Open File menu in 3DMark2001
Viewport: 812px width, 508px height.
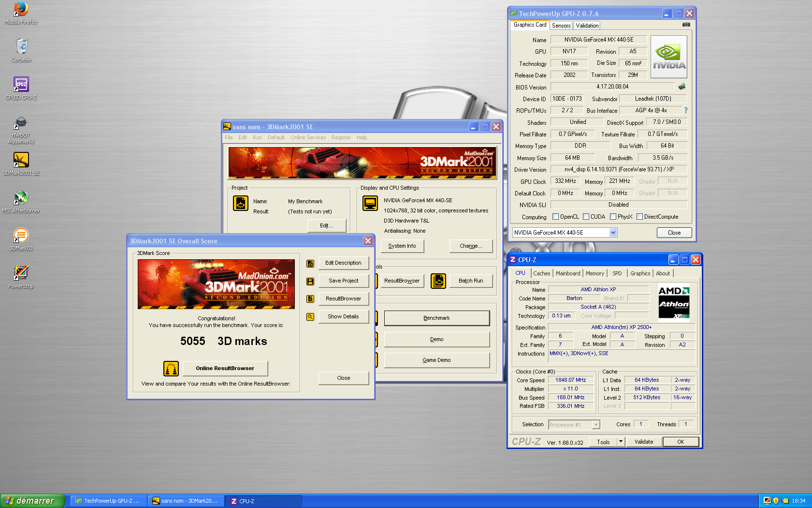(x=229, y=137)
